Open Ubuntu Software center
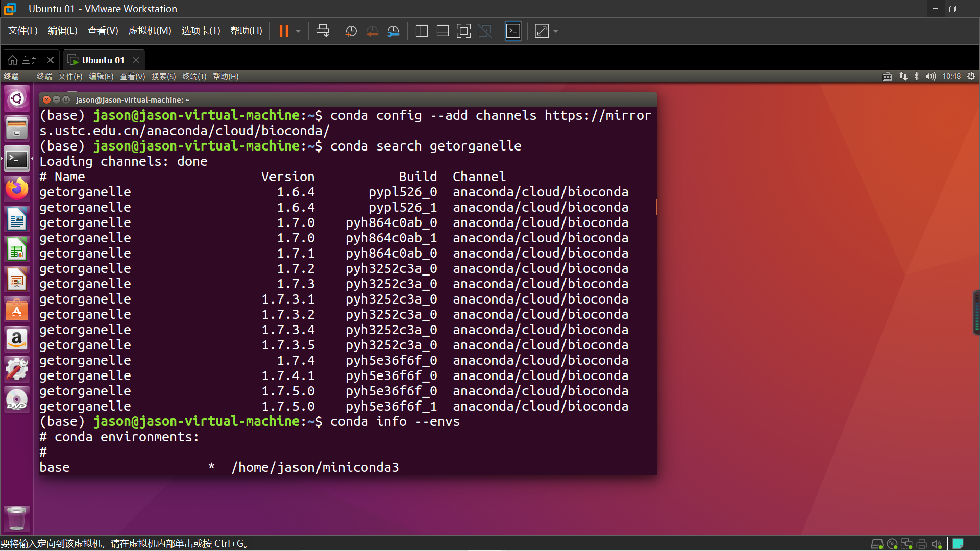This screenshot has height=551, width=980. click(x=17, y=310)
